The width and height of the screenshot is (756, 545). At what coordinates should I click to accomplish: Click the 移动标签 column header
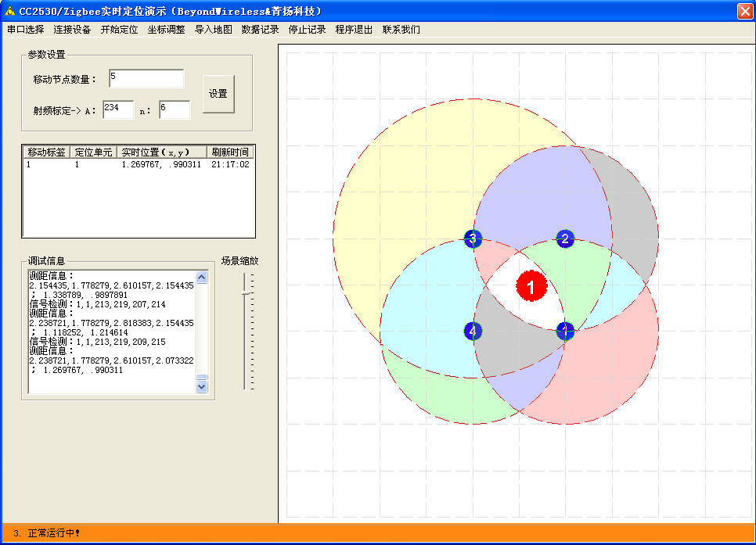[47, 152]
